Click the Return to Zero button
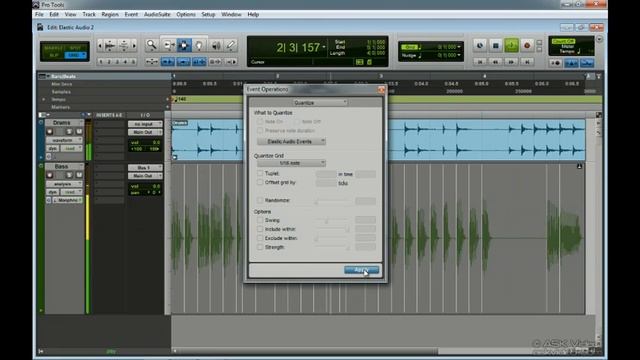 click(x=480, y=62)
